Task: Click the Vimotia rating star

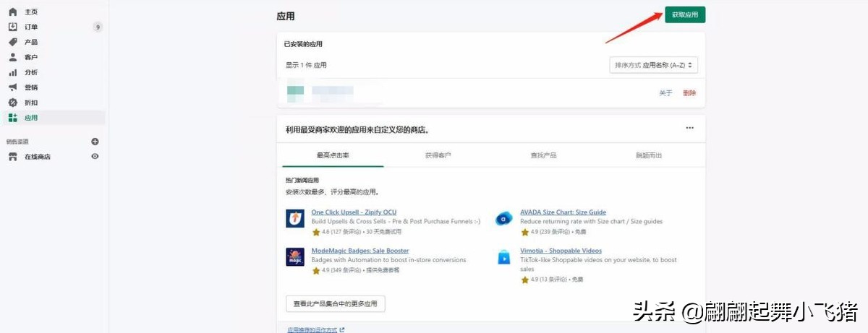Action: click(524, 279)
